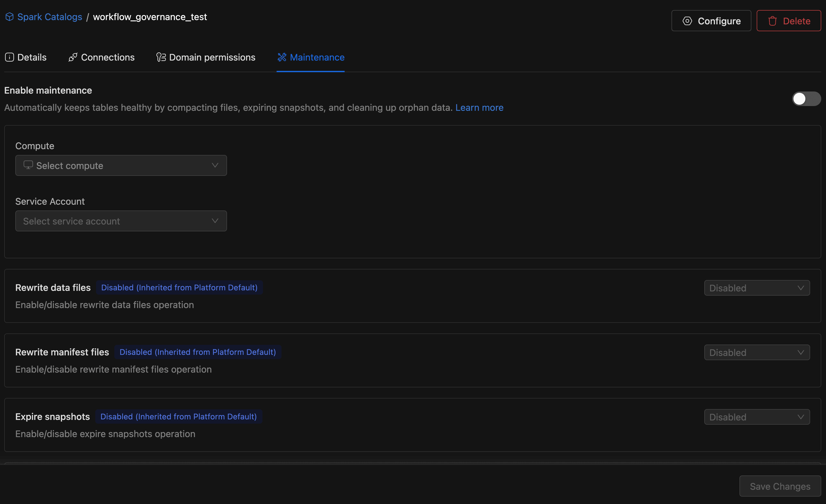The image size is (826, 504).
Task: Click workflow_governance_test breadcrumb title
Action: [x=150, y=17]
